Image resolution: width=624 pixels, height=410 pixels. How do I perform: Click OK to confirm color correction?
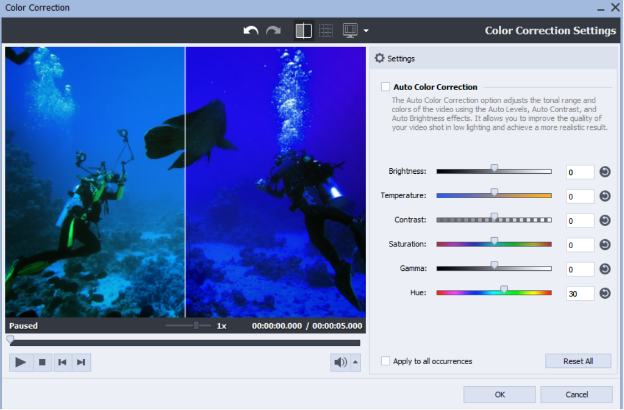click(x=499, y=394)
